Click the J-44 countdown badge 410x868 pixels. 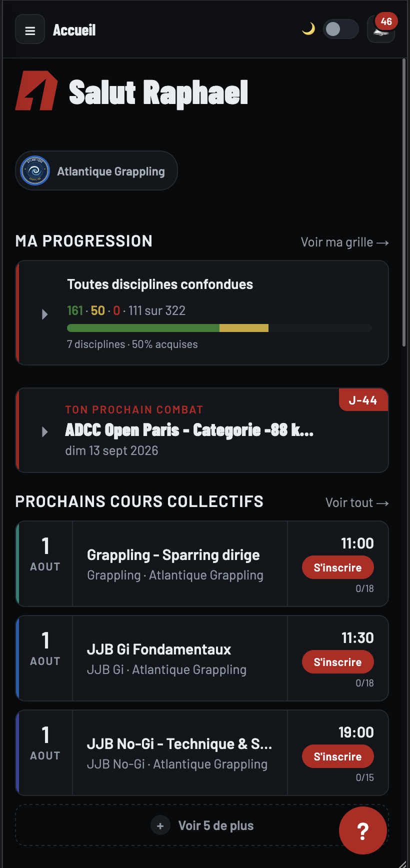pos(363,400)
